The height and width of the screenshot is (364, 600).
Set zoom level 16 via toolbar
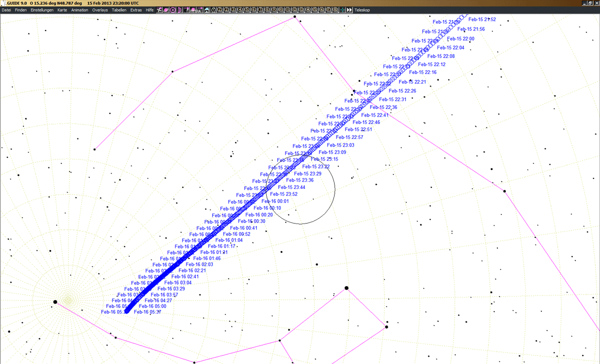tap(321, 10)
